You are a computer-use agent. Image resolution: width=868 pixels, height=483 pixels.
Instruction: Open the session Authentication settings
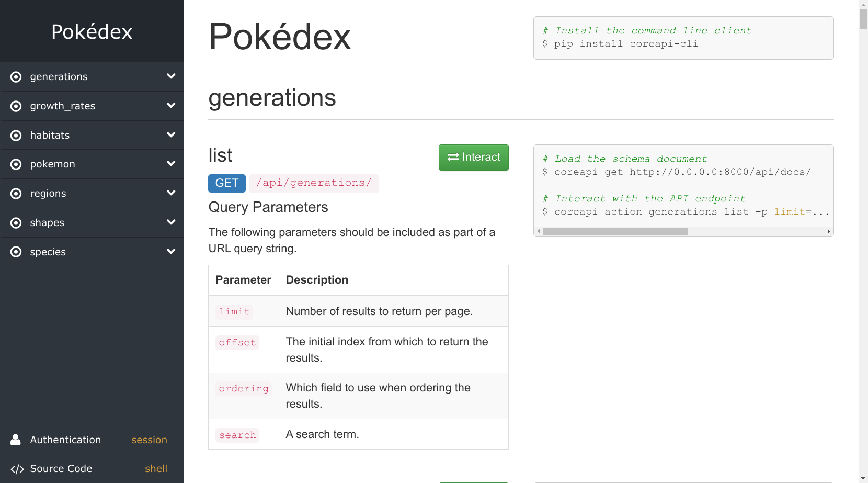[x=149, y=440]
